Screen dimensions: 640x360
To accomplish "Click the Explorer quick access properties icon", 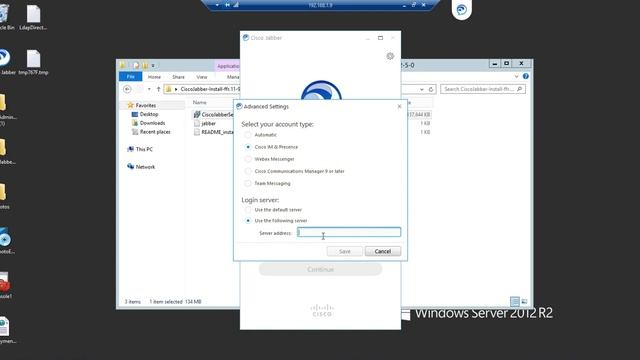I will coord(136,65).
